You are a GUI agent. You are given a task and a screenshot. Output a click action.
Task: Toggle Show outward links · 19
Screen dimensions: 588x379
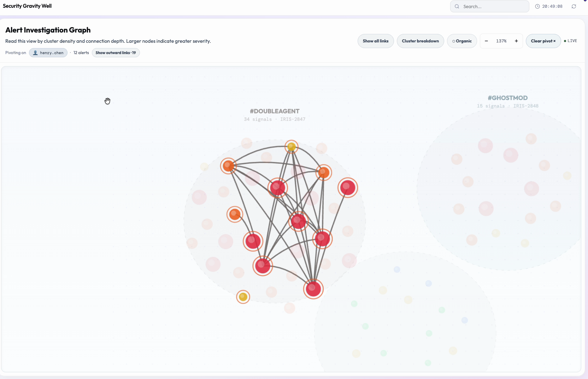[x=116, y=53]
